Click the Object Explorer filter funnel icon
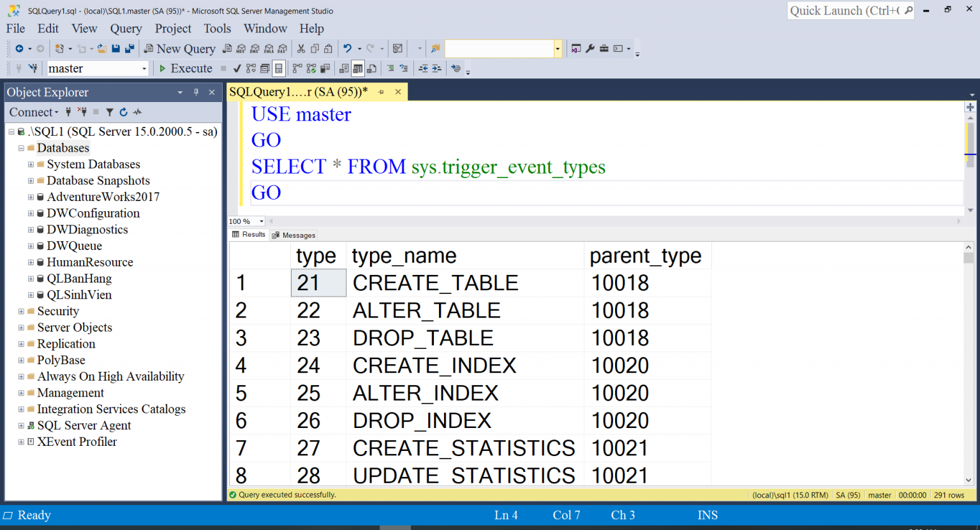Screen dimensions: 980x530 click(x=110, y=112)
